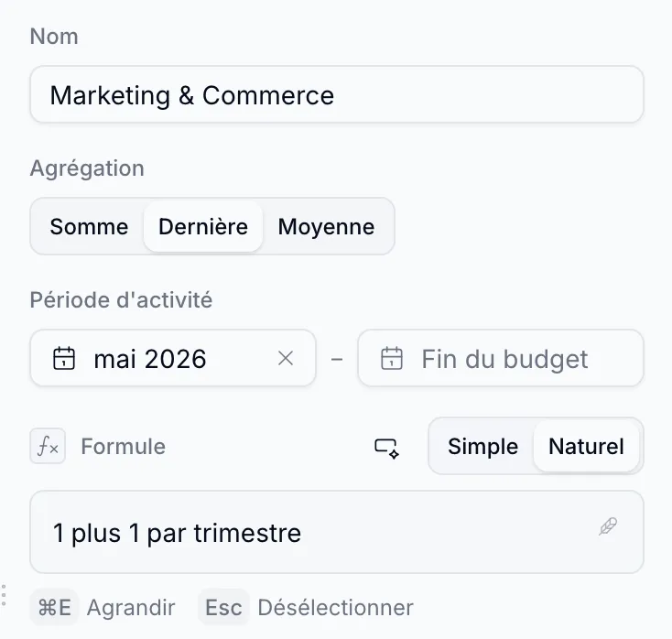Click the ⌘E shortcut key badge
The height and width of the screenshot is (639, 672).
pyautogui.click(x=54, y=607)
